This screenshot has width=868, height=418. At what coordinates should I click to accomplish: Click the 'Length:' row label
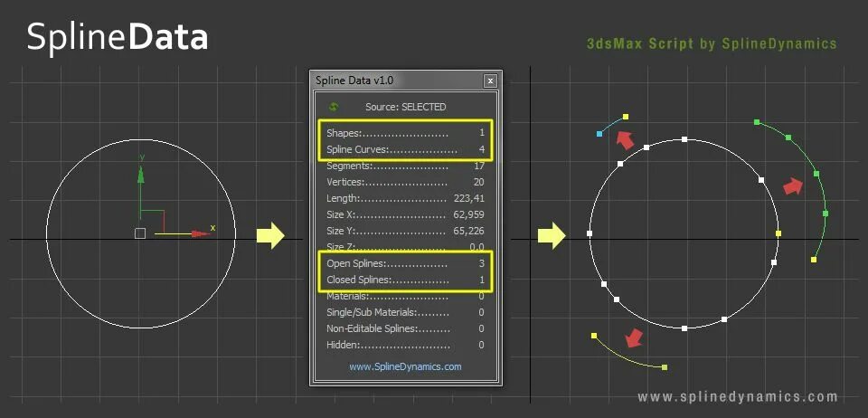coord(344,198)
